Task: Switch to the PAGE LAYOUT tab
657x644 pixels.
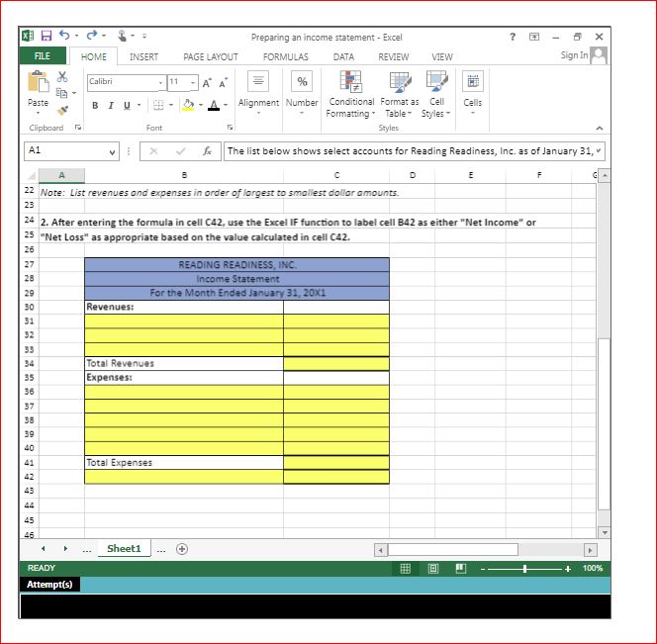Action: [x=211, y=57]
